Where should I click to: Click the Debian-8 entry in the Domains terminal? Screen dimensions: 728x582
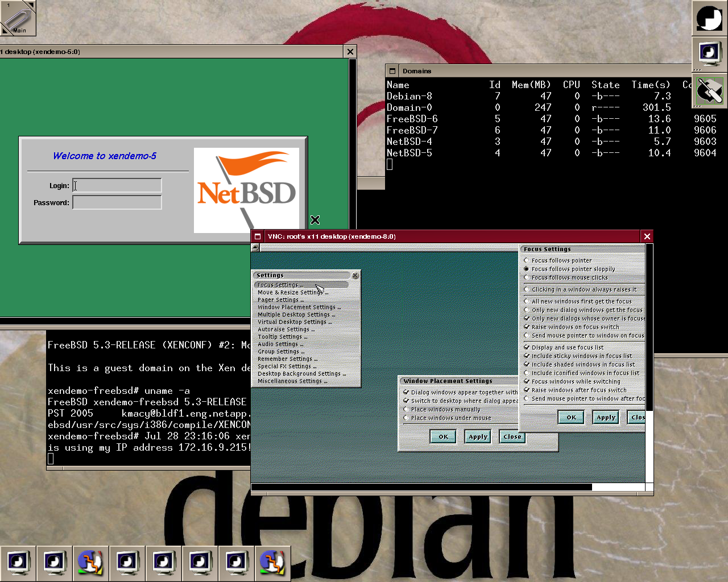(409, 96)
